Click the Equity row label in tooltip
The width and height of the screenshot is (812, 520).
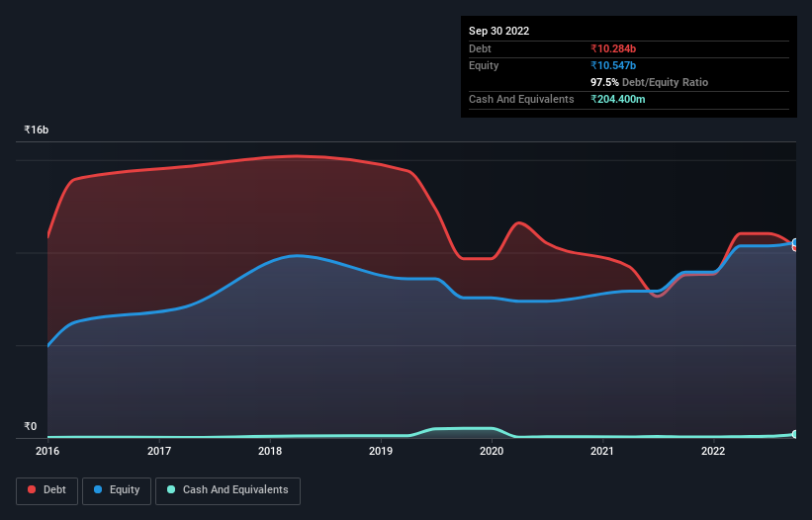484,65
